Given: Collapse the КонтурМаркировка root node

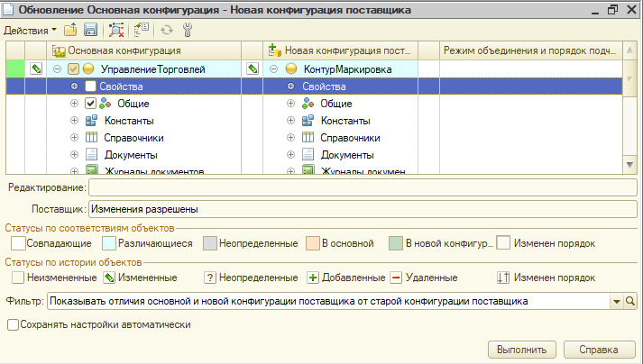Looking at the screenshot, I should pyautogui.click(x=274, y=68).
